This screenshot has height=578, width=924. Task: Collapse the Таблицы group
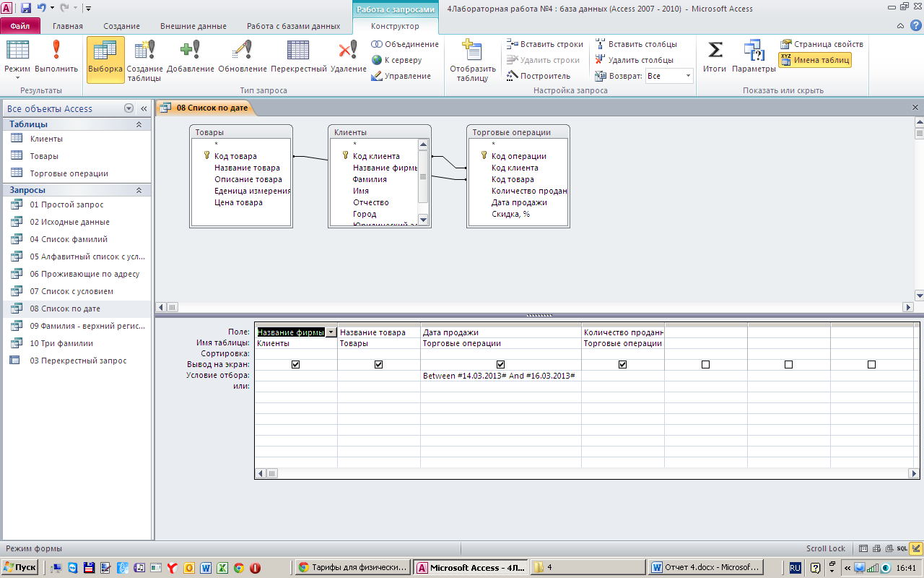click(x=139, y=124)
